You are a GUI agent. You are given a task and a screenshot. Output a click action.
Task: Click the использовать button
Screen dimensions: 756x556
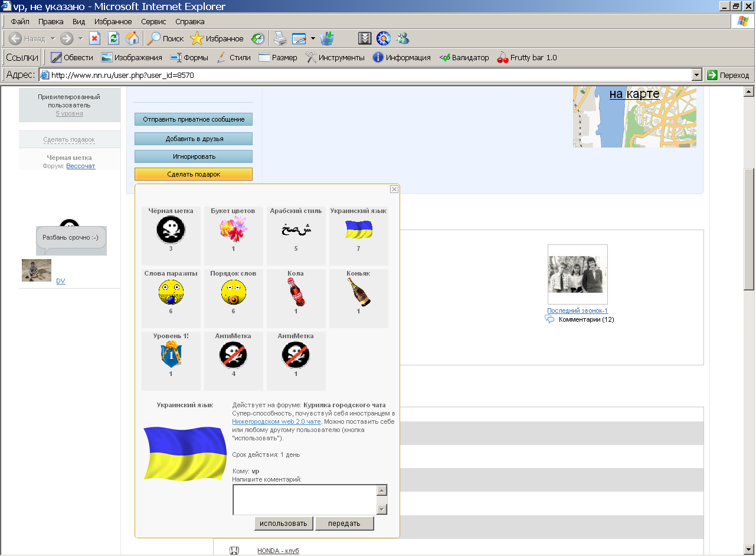point(283,524)
